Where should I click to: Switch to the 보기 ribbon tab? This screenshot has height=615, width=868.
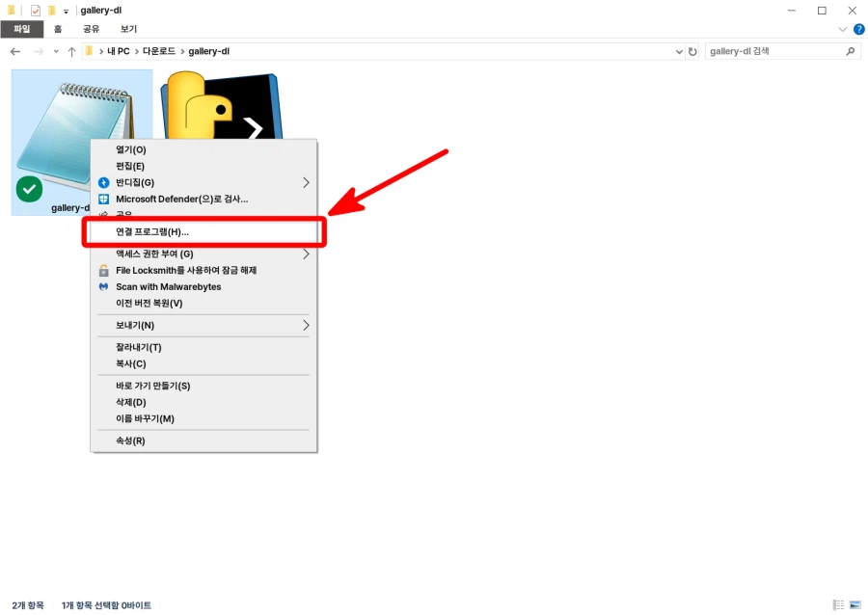click(x=128, y=29)
